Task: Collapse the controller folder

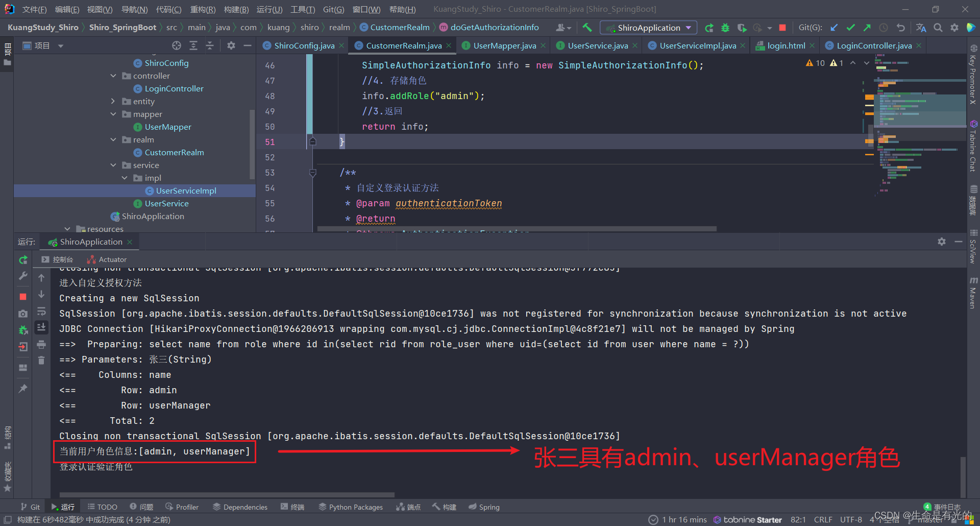Action: point(113,76)
